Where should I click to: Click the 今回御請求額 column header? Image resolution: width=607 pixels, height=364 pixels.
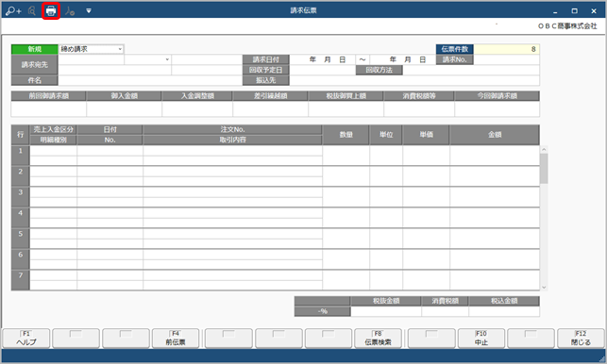pyautogui.click(x=497, y=96)
